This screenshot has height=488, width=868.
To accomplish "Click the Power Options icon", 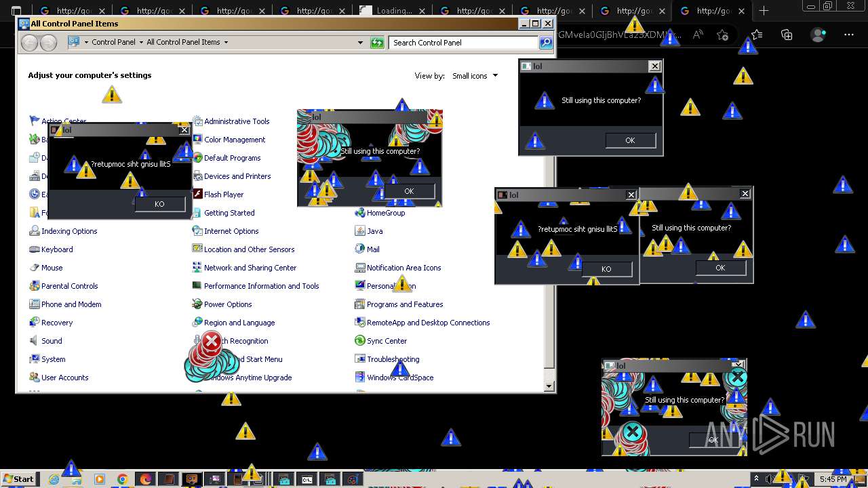I will [x=197, y=304].
